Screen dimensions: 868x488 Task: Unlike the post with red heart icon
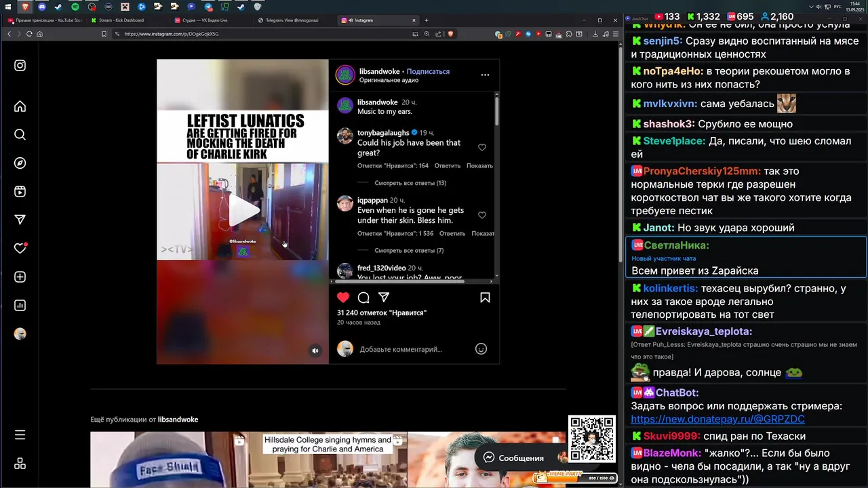(x=343, y=298)
